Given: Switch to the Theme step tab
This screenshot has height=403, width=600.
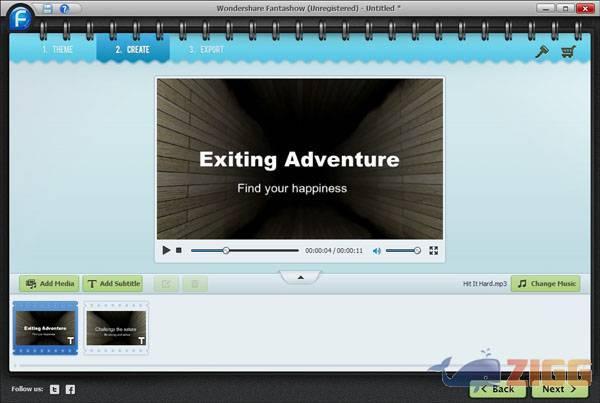Looking at the screenshot, I should tap(58, 48).
